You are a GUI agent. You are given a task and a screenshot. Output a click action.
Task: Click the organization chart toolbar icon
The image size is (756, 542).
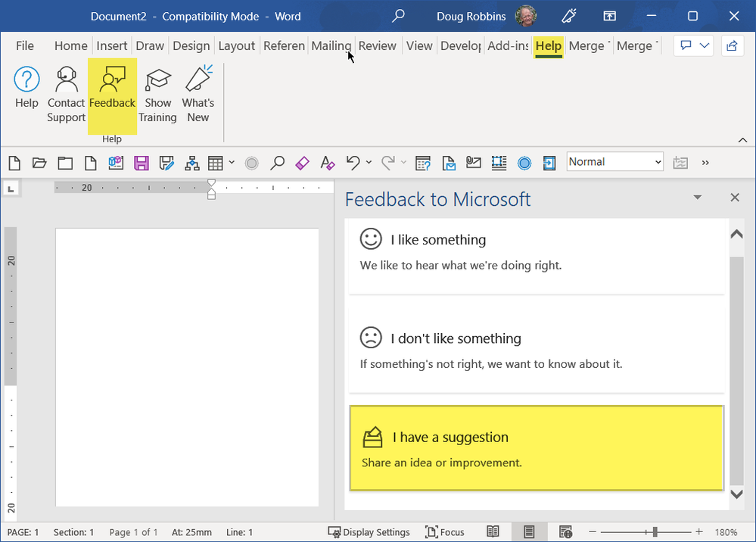pyautogui.click(x=192, y=163)
